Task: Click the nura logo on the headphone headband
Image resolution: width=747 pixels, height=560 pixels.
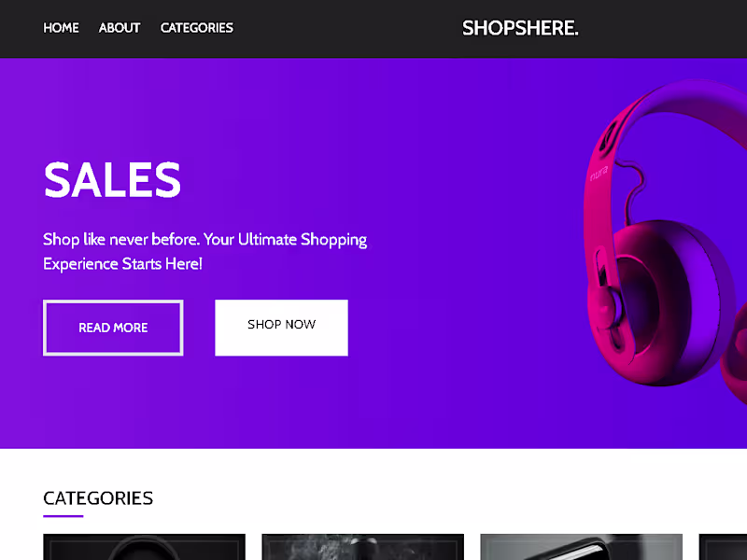Action: pos(598,173)
